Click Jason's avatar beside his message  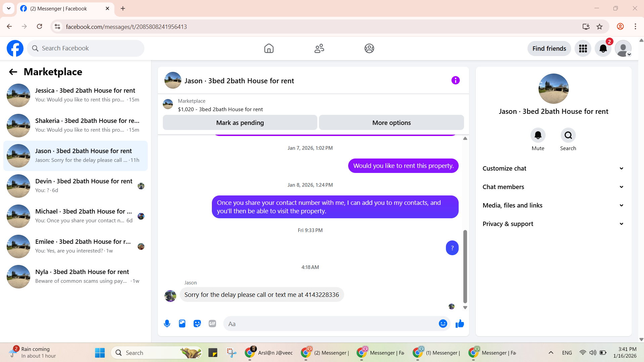(170, 296)
